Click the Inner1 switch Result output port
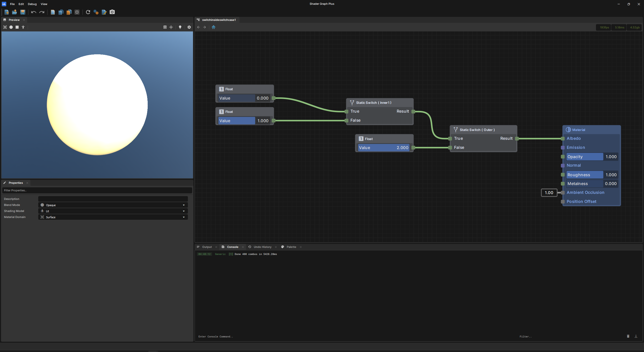The width and height of the screenshot is (644, 352). [x=413, y=111]
